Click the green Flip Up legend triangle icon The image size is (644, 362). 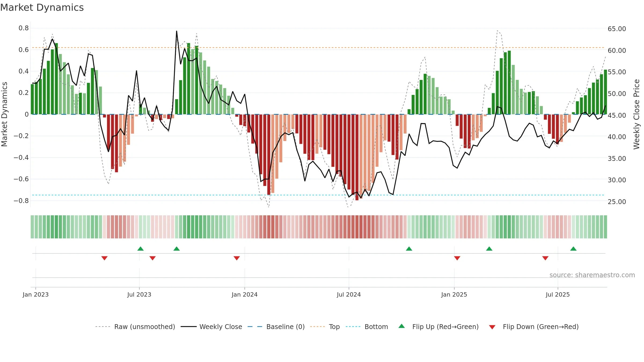[402, 326]
